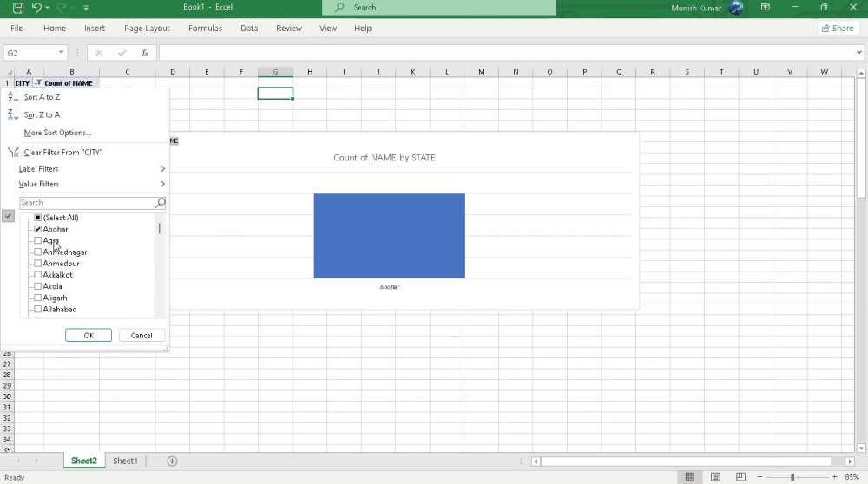Check the Akkalkot checkbox
Screen dimensions: 868x484
pos(37,275)
